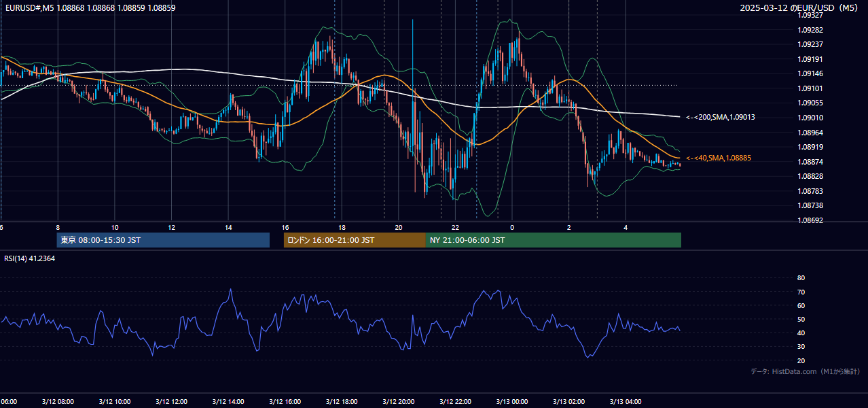
Task: Click the 3/12 16:00 bottom time label
Action: [x=285, y=402]
